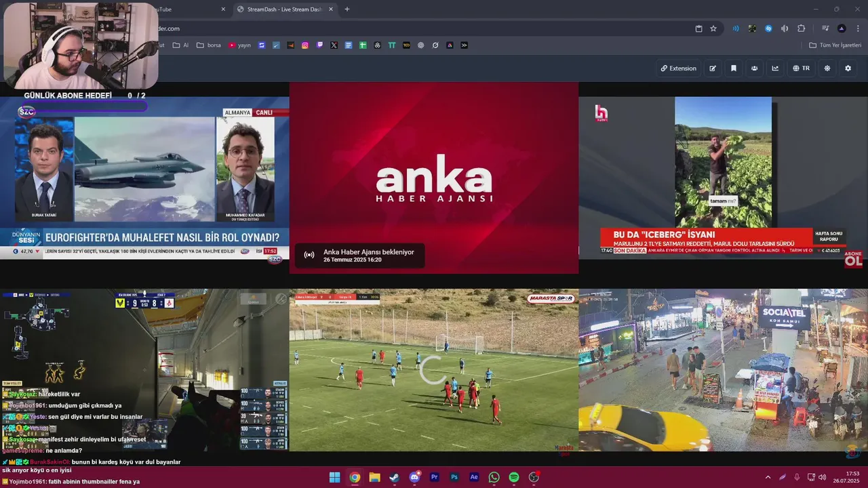Open the users group icon in StreamDash
Viewport: 868px width, 488px height.
pyautogui.click(x=754, y=68)
